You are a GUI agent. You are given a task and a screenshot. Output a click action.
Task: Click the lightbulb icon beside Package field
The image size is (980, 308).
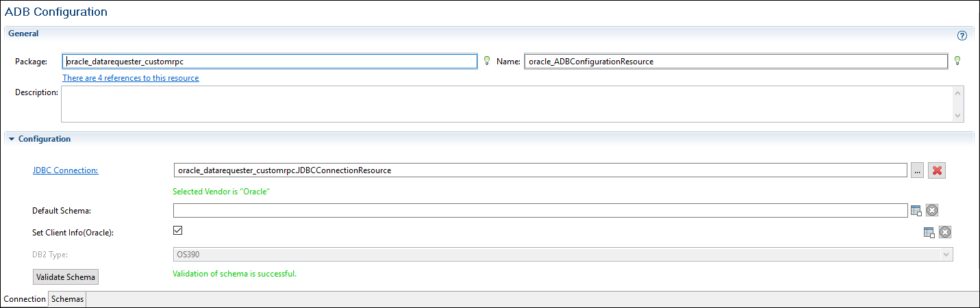(x=487, y=61)
